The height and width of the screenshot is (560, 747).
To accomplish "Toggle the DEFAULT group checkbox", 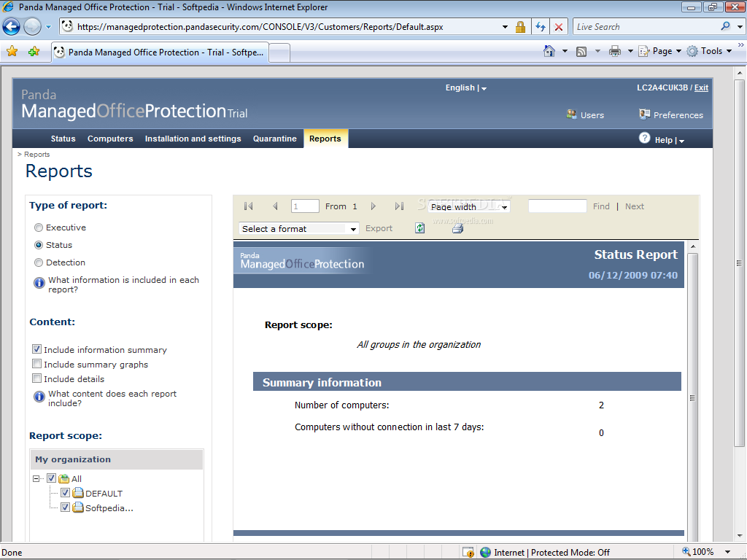I will coord(65,493).
